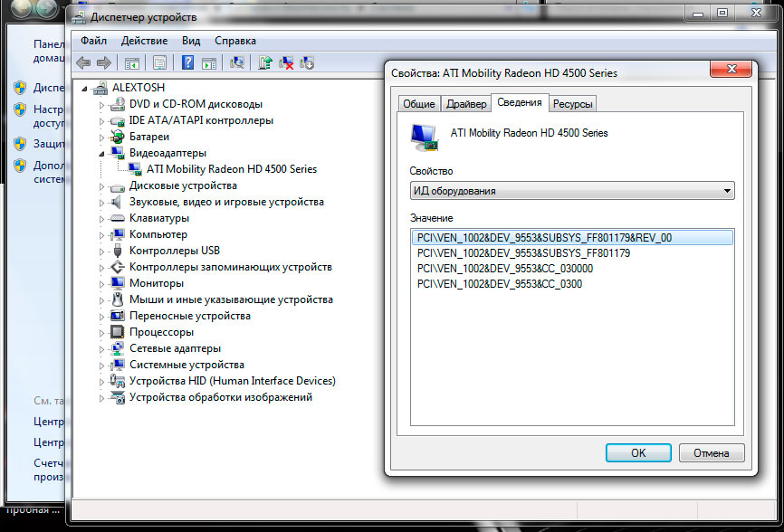The width and height of the screenshot is (784, 532).
Task: Open the Справка menu
Action: click(x=235, y=41)
